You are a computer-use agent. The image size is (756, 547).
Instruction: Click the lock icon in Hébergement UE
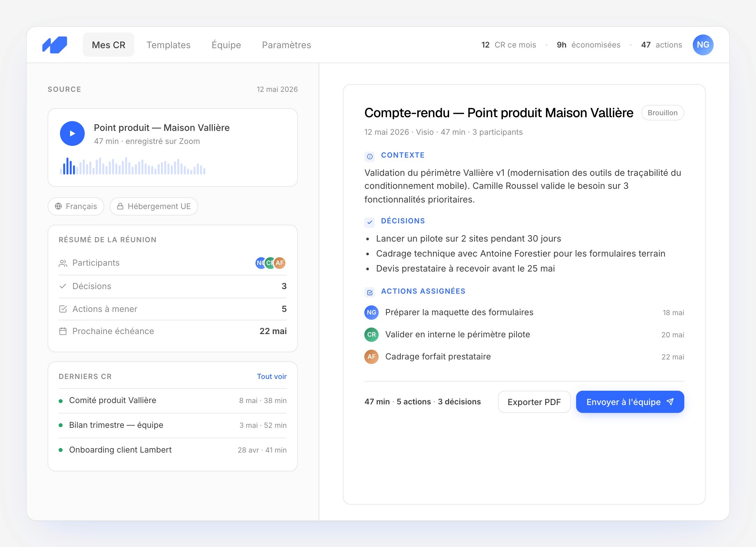[x=120, y=206]
